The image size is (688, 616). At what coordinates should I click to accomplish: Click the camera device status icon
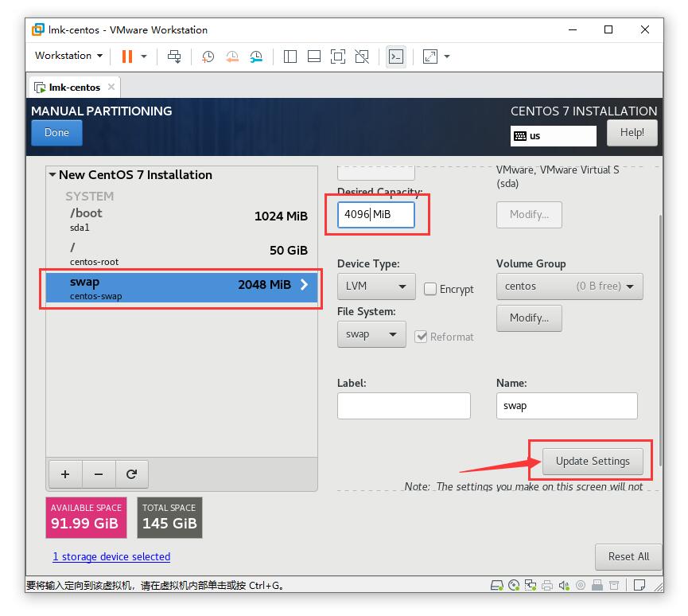pos(581,585)
